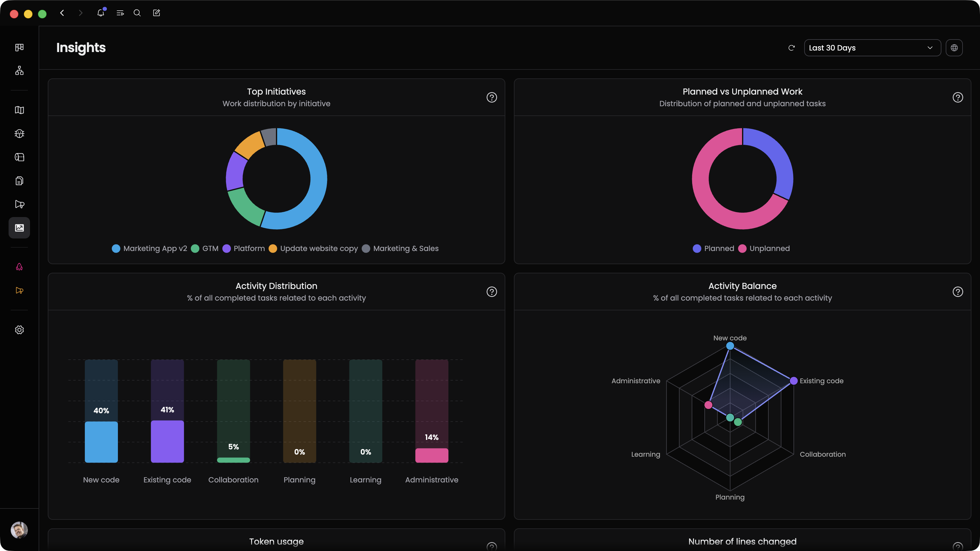Open the hierarchy tree sidebar icon
The width and height of the screenshot is (980, 551).
pyautogui.click(x=19, y=71)
